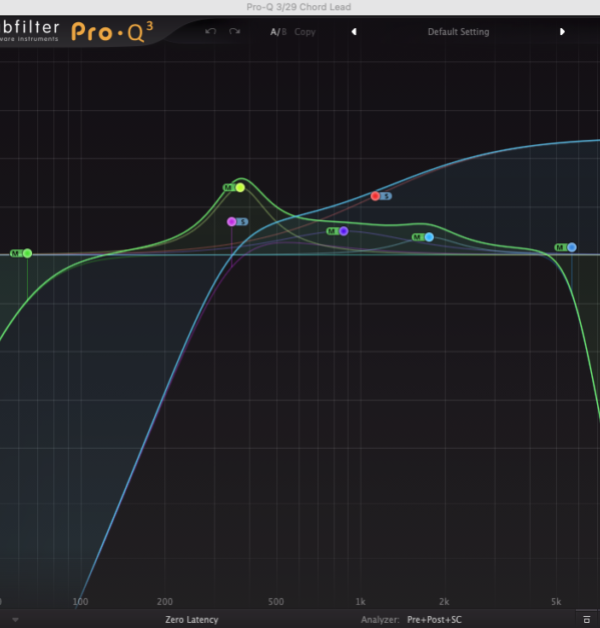Image resolution: width=600 pixels, height=628 pixels.
Task: Select the purple EQ band node
Action: pyautogui.click(x=343, y=231)
